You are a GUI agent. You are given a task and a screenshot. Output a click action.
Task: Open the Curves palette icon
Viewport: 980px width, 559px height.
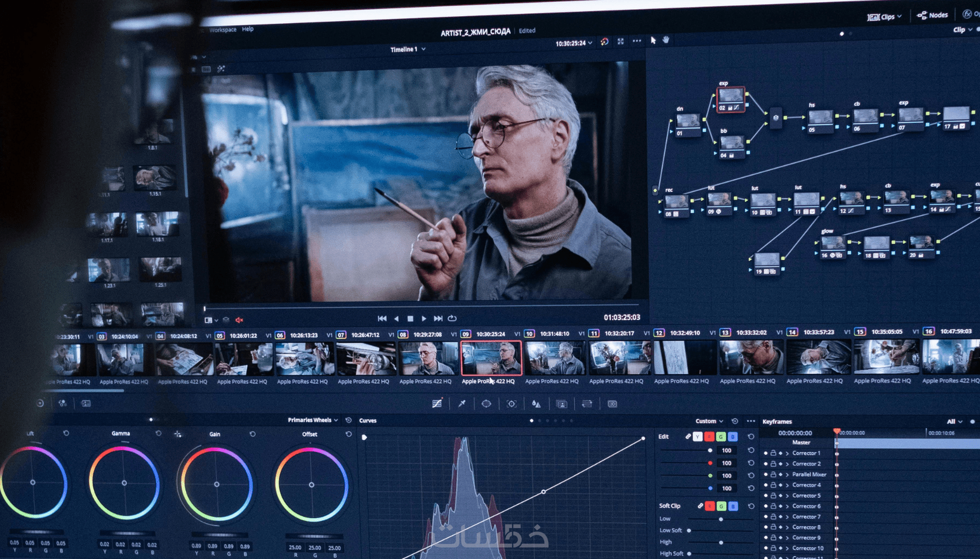point(437,403)
